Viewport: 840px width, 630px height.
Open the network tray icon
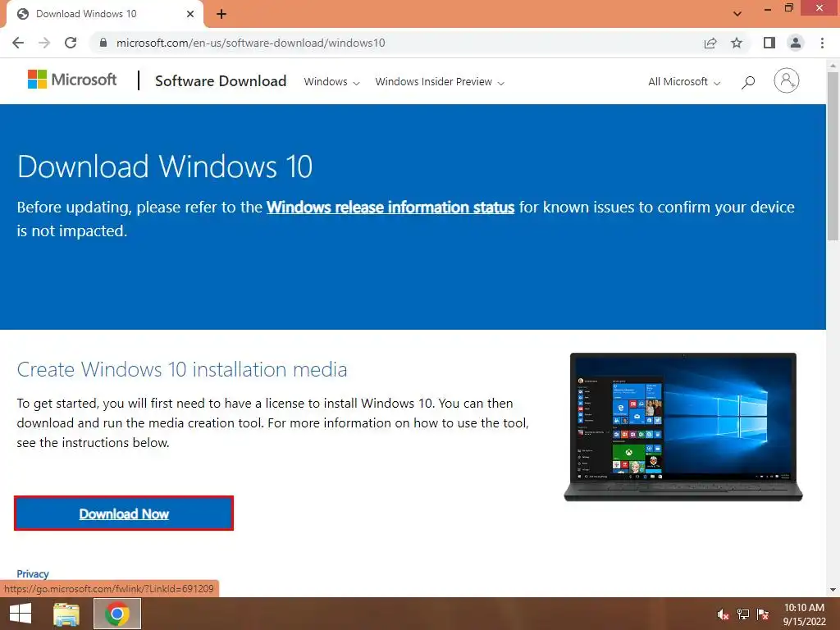tap(743, 614)
